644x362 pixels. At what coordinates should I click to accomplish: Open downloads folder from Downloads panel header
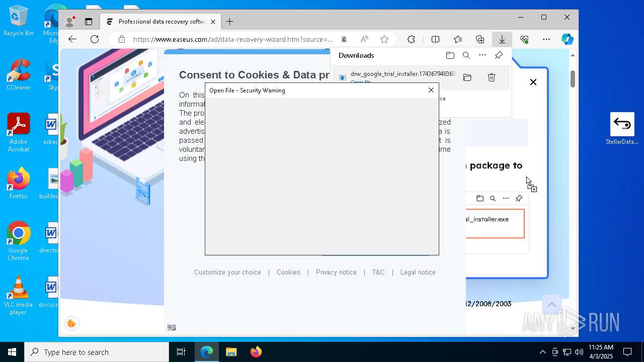[450, 55]
